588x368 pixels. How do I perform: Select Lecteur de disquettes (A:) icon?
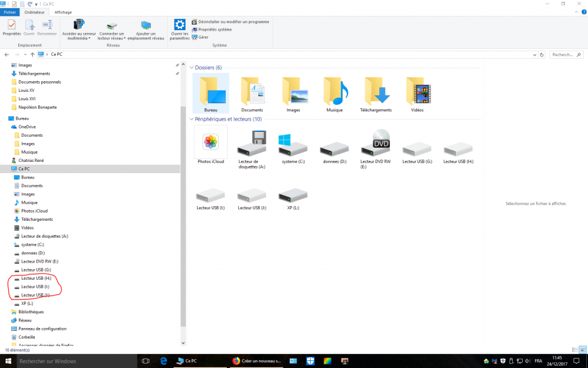[x=252, y=144]
